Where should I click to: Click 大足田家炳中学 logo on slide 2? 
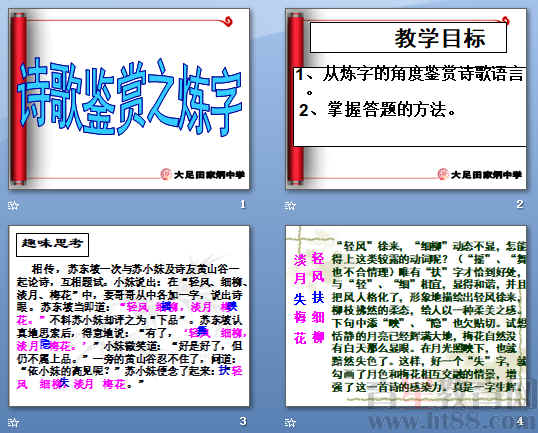coord(480,175)
